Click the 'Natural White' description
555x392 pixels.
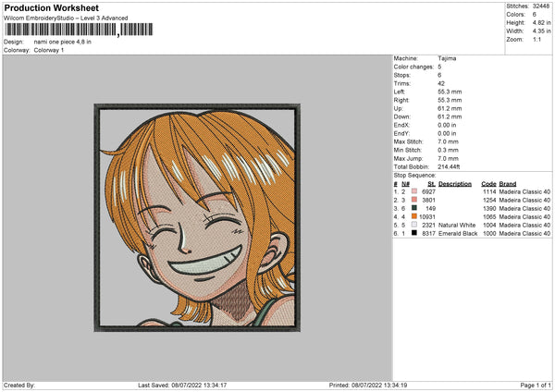457,226
